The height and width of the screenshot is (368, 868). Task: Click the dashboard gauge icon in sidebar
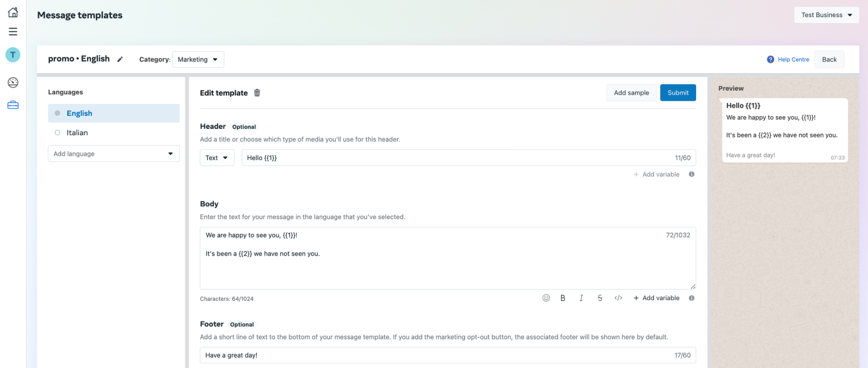13,83
